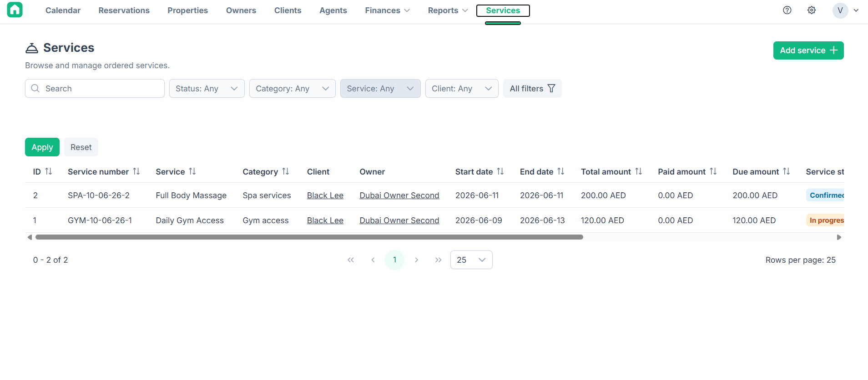Open the Category: Any dropdown
Image resolution: width=868 pixels, height=380 pixels.
tap(293, 89)
